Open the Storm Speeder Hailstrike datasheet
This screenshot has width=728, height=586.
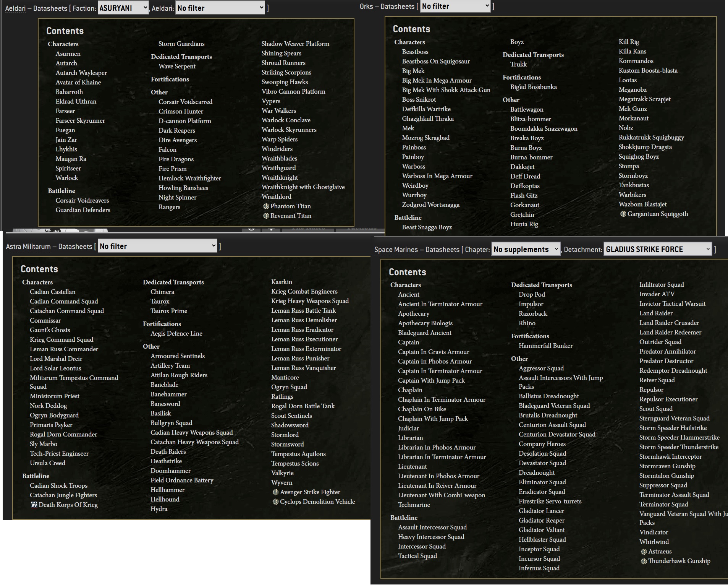[x=673, y=428]
